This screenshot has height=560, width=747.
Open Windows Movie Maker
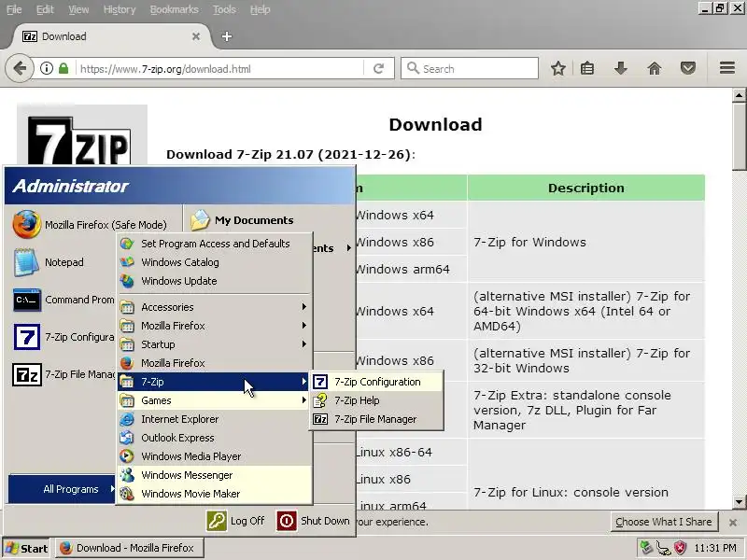(x=215, y=494)
